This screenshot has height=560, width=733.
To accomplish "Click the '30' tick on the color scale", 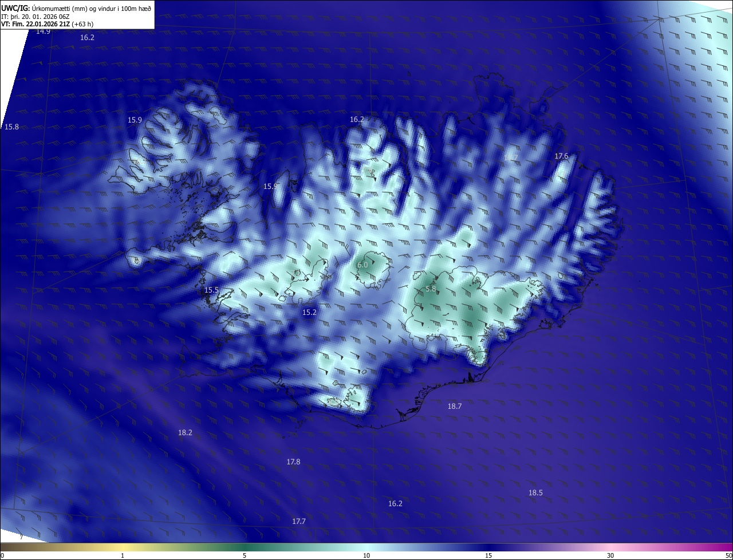I will (x=610, y=555).
